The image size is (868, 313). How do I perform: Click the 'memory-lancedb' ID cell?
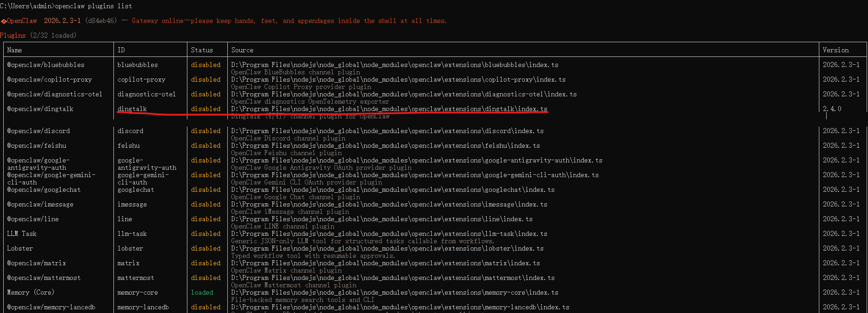tap(143, 307)
